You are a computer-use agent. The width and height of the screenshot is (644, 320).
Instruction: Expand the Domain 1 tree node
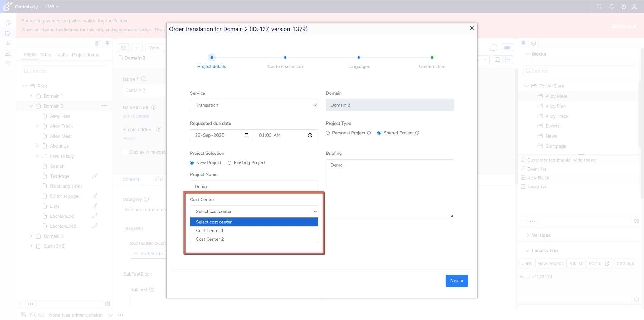(31, 96)
